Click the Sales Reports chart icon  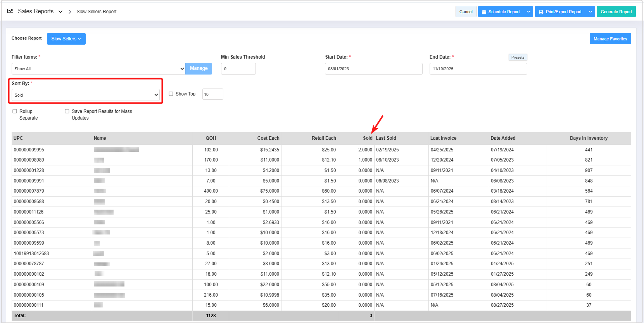point(10,11)
